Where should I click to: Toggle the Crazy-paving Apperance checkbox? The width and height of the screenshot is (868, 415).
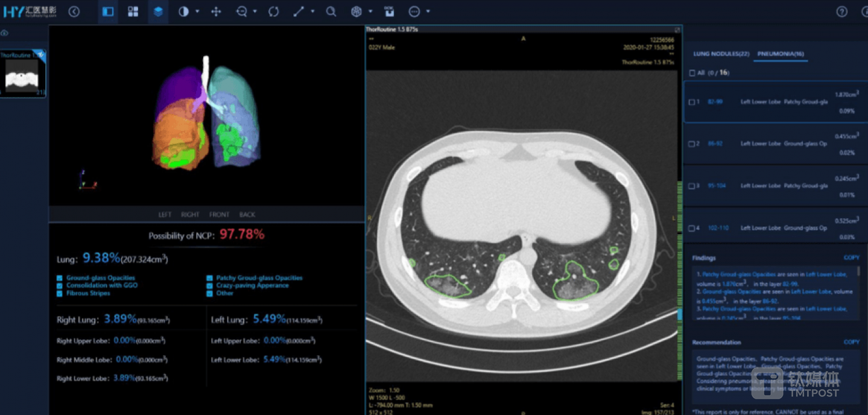pos(209,286)
